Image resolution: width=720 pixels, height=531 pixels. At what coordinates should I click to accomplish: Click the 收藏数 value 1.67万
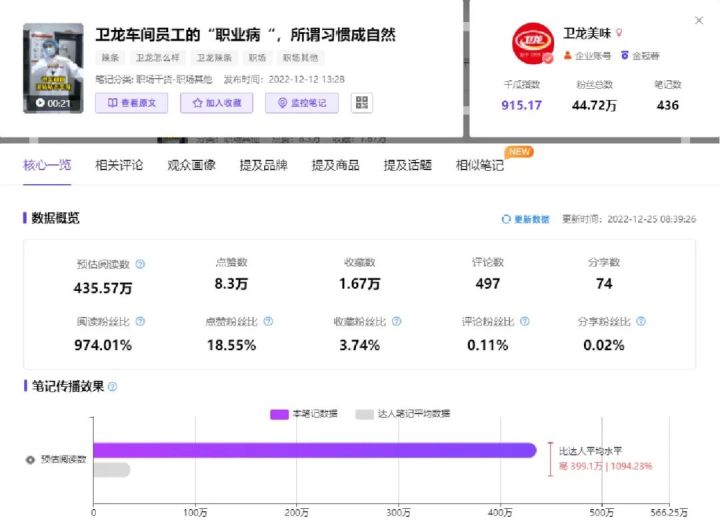360,283
